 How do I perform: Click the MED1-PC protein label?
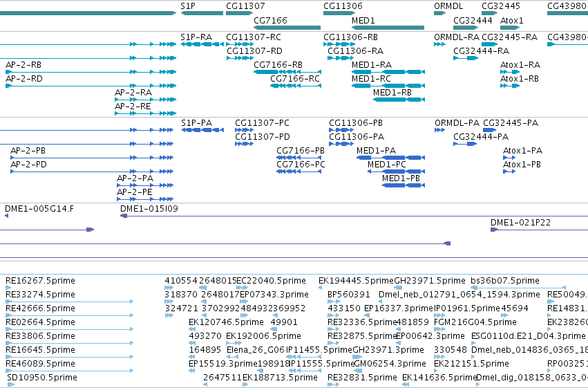[387, 165]
